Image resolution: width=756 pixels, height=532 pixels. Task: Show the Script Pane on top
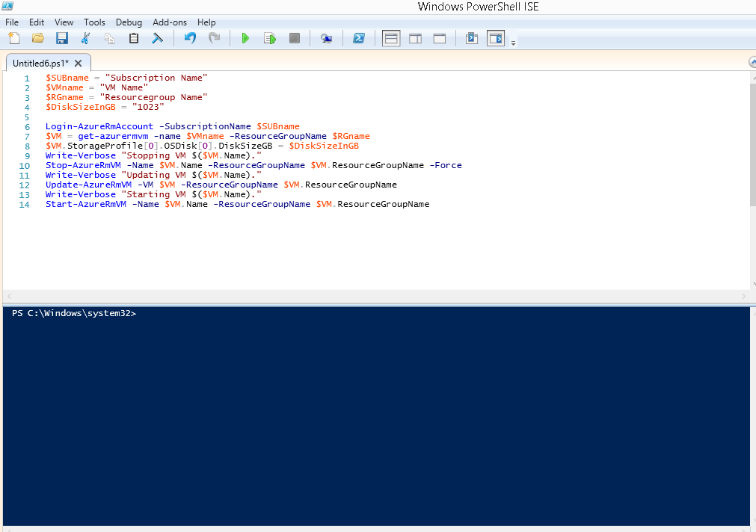[391, 37]
